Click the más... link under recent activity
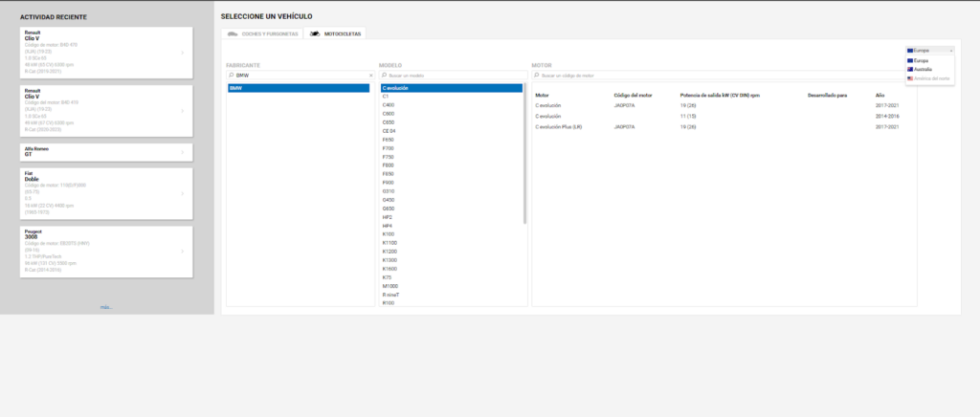 click(106, 307)
